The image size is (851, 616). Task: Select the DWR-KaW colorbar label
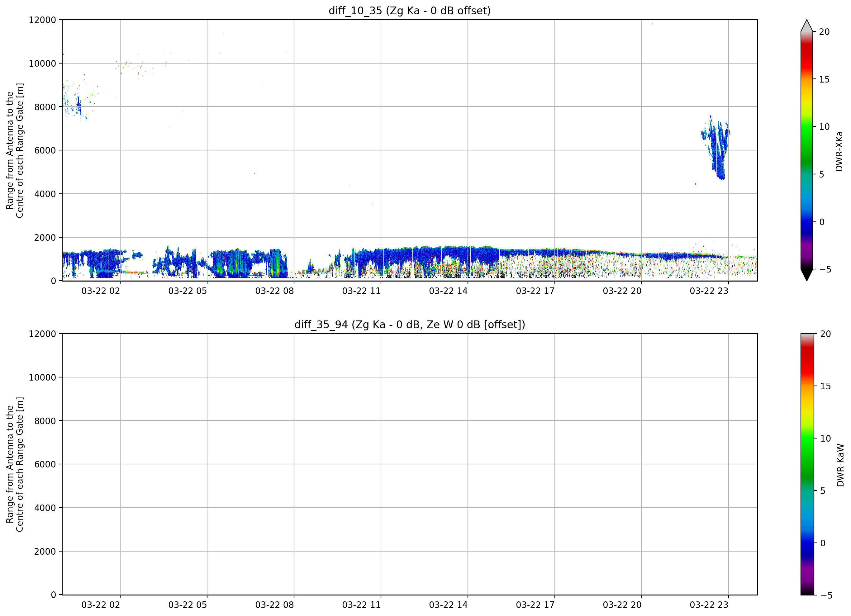tap(840, 465)
